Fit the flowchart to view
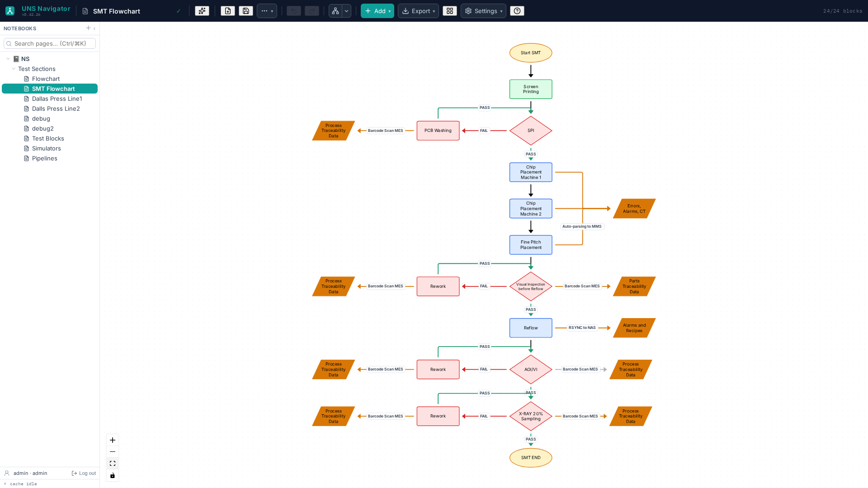The height and width of the screenshot is (488, 868). tap(113, 464)
